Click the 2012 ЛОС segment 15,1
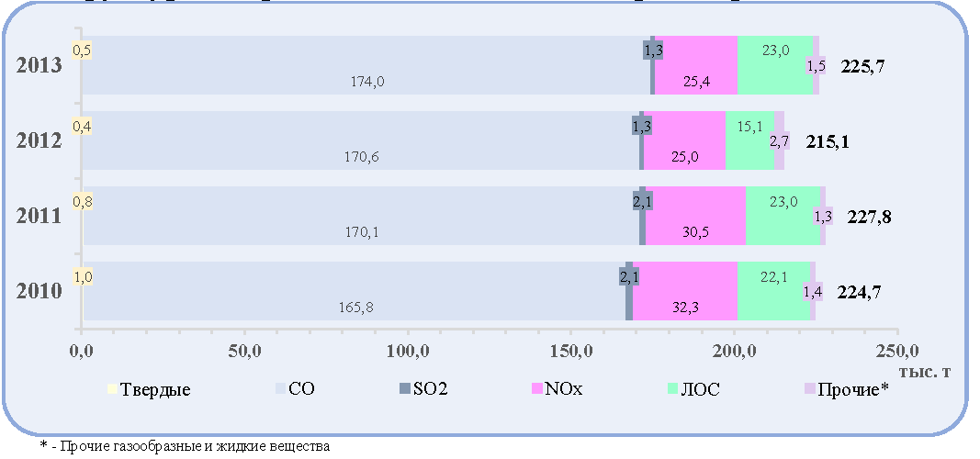Image resolution: width=980 pixels, height=459 pixels. coord(749,140)
